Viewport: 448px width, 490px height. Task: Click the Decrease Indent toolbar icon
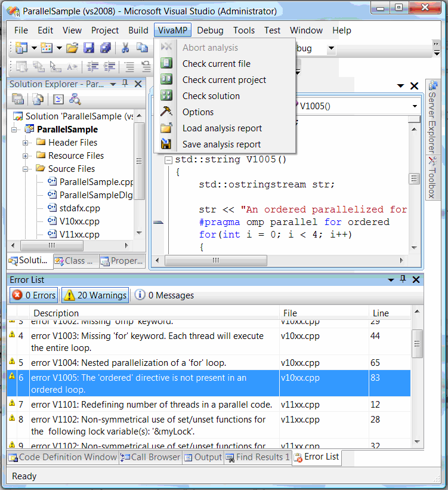click(x=92, y=66)
